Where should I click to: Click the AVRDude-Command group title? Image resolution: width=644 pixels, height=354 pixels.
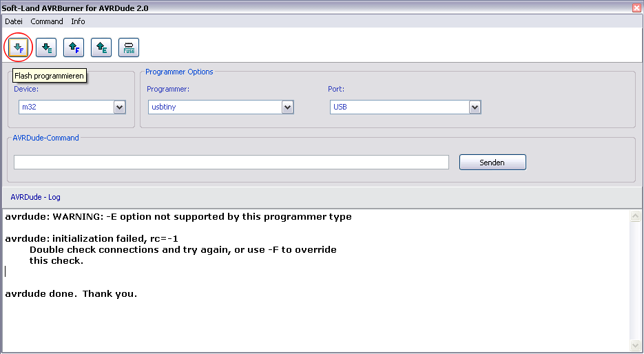[x=46, y=138]
